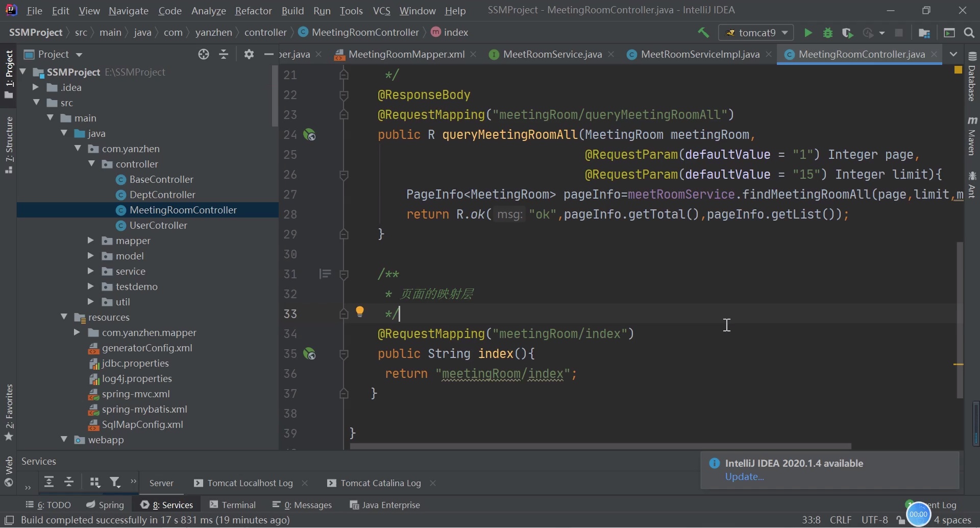The height and width of the screenshot is (528, 980).
Task: Toggle the Structure side panel
Action: [9, 145]
